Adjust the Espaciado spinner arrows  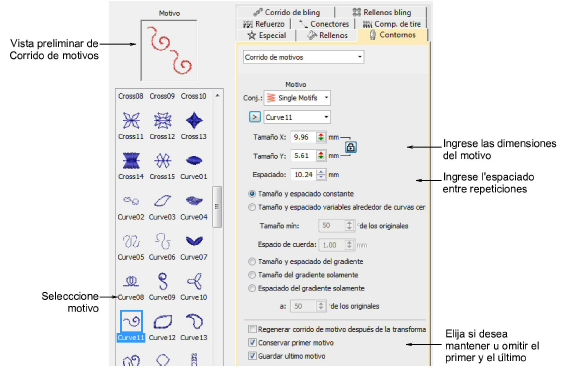pos(321,175)
